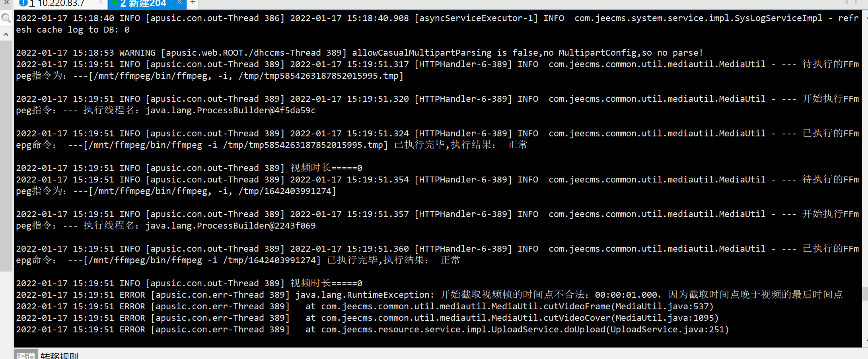Click the blue info icon on first tab
Image resolution: width=868 pixels, height=359 pixels.
23,3
